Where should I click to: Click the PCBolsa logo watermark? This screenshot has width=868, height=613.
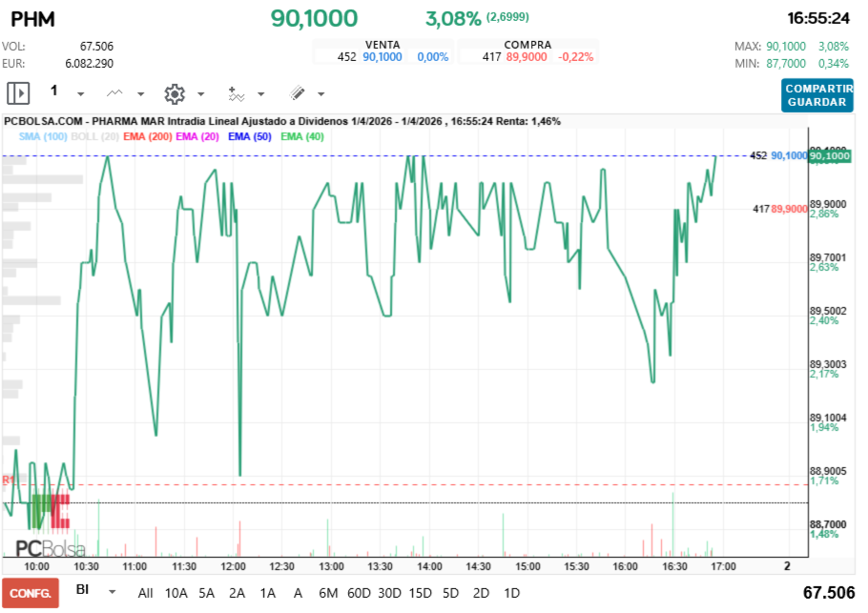pos(51,548)
